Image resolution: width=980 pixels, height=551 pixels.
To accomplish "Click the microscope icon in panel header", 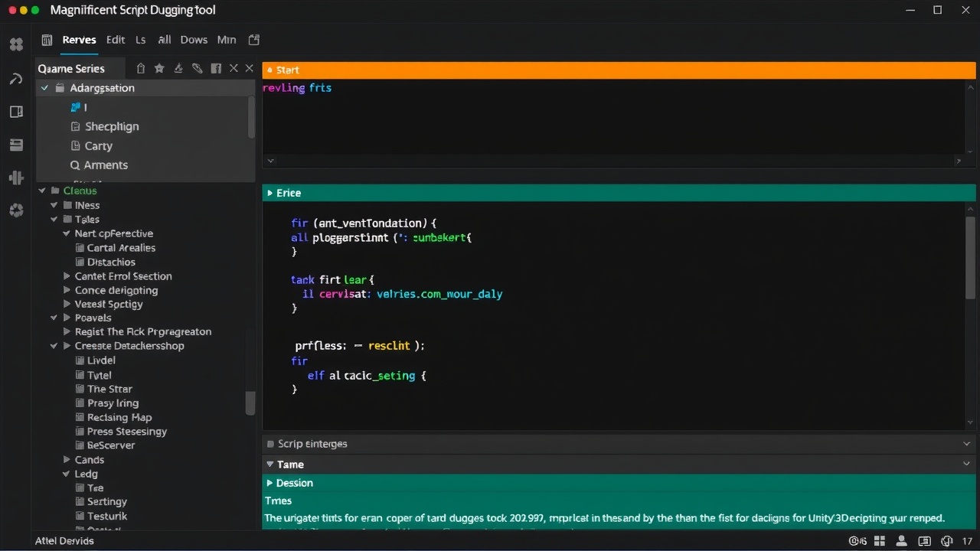I will pos(178,68).
